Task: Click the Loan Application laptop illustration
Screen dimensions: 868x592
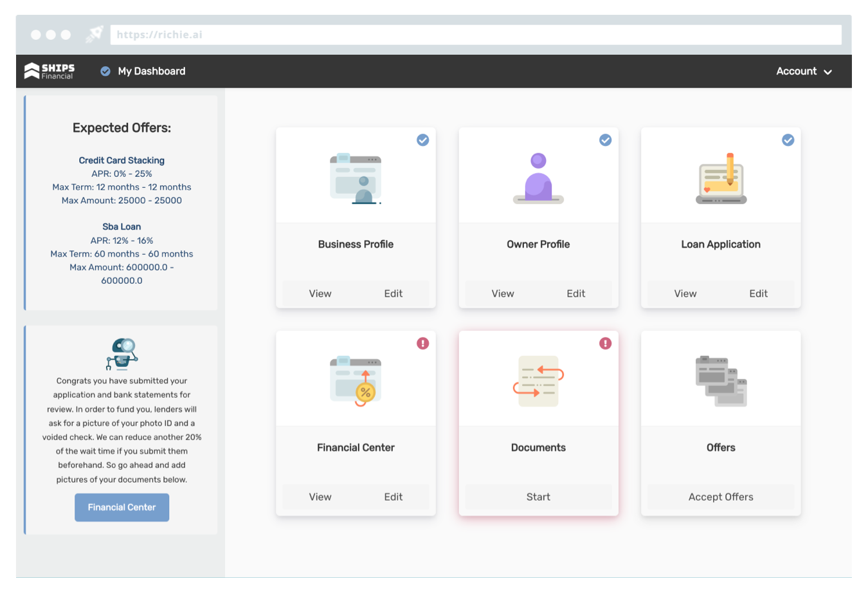Action: click(x=721, y=178)
